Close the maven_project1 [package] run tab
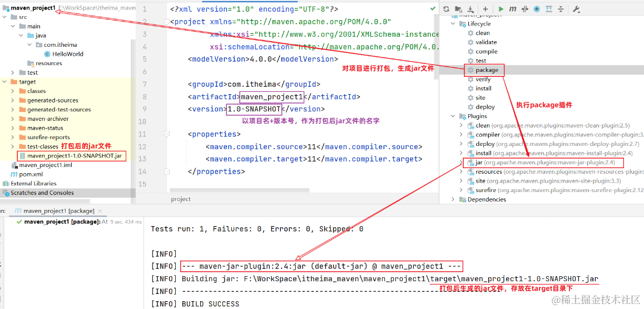The image size is (644, 309). tap(100, 211)
